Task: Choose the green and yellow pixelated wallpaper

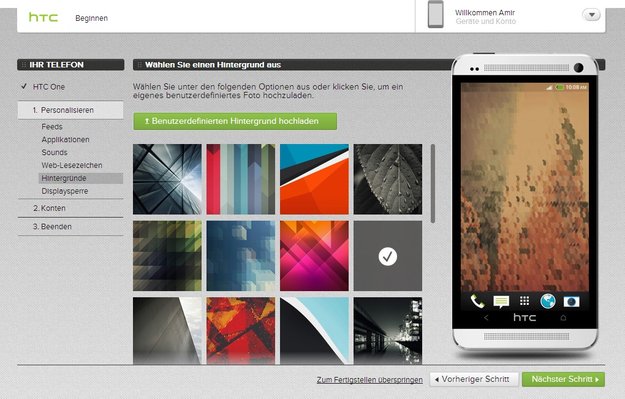Action: pos(167,256)
